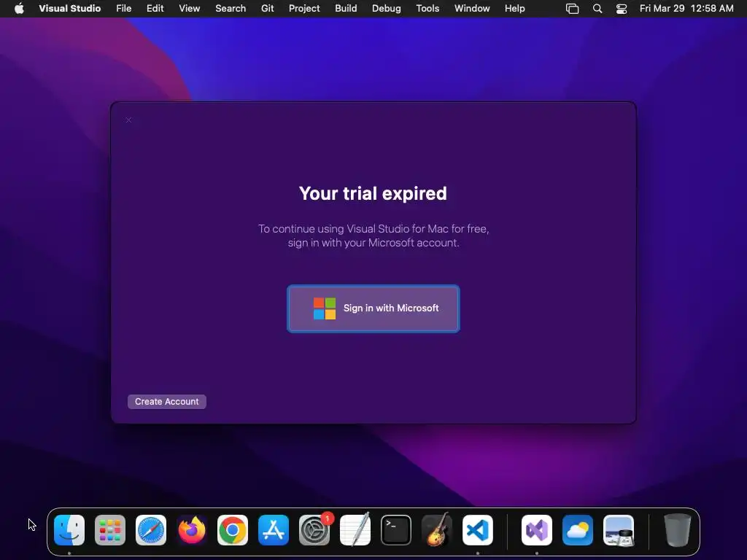Launch Safari from the Dock
This screenshot has width=747, height=560.
(151, 530)
